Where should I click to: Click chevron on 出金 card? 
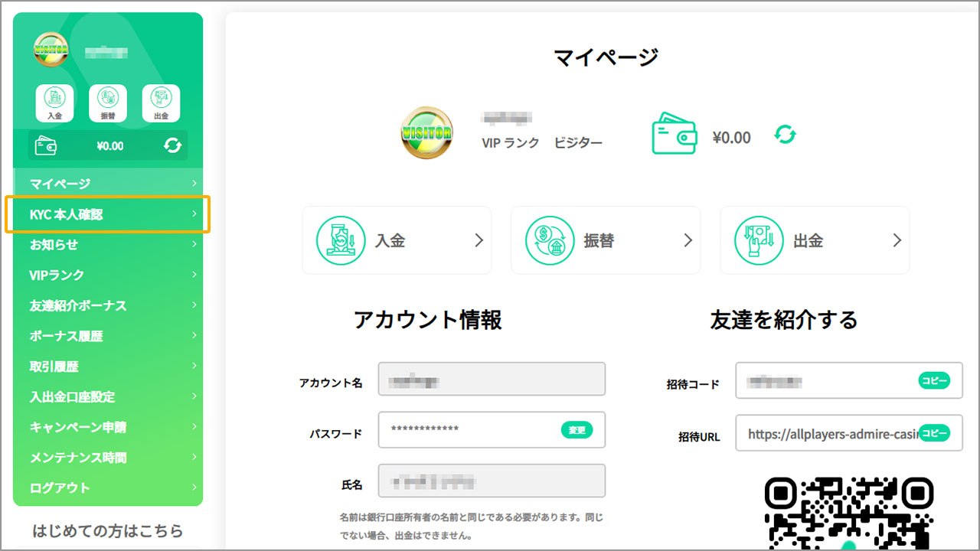click(897, 240)
